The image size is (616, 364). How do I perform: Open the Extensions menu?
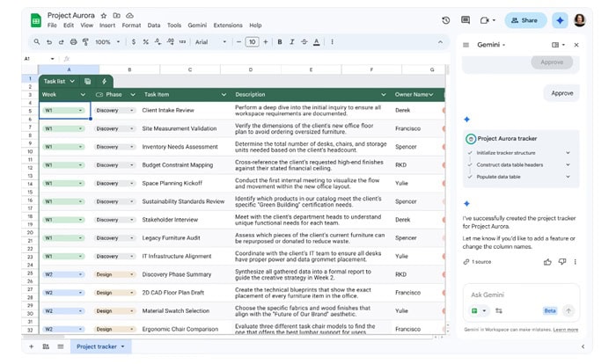[228, 25]
